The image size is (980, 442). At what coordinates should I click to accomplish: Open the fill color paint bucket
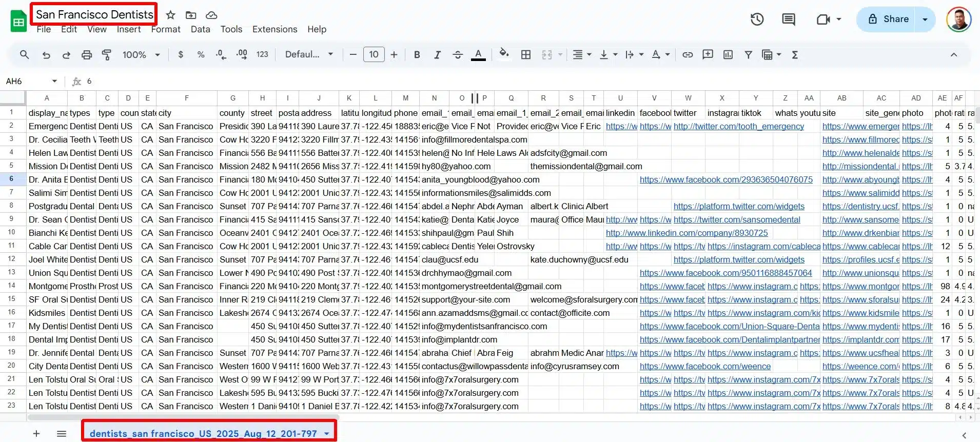(504, 54)
